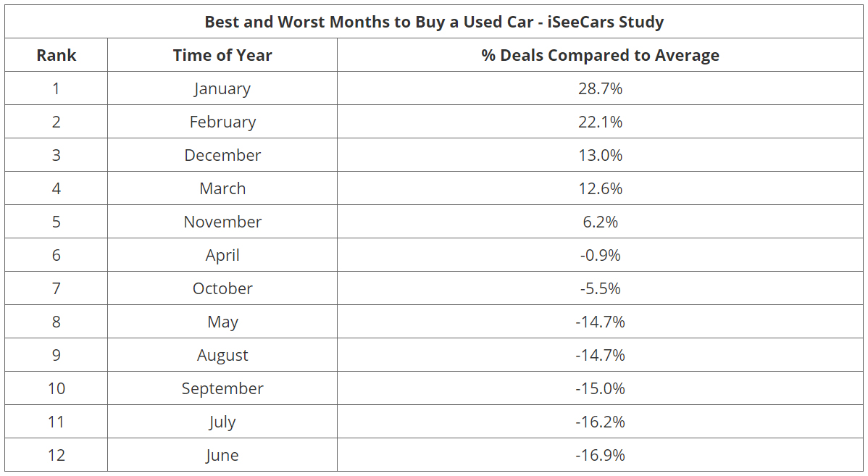The width and height of the screenshot is (868, 476).
Task: Select the "% Deals Compared to Average" header
Action: point(600,55)
